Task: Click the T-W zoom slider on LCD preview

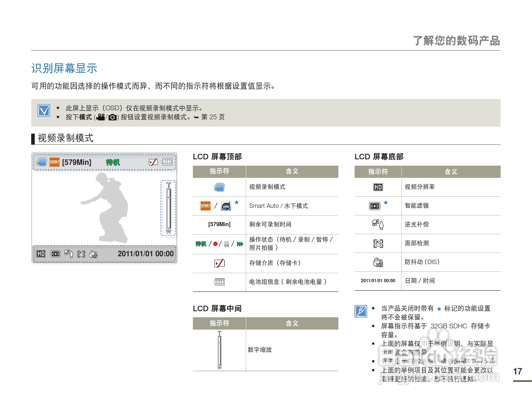Action: [169, 208]
